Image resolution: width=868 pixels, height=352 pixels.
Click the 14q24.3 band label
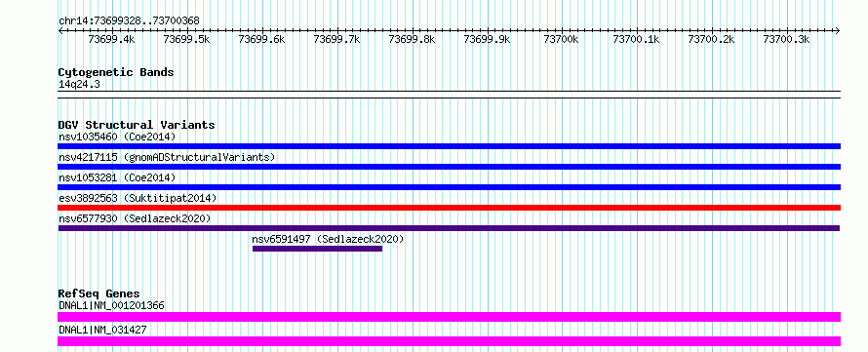(x=79, y=85)
